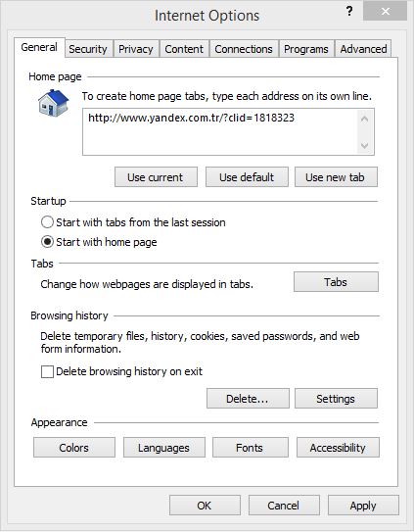Viewport: 414px width, 532px height.
Task: Click the Delete... browsing history button
Action: (x=248, y=399)
